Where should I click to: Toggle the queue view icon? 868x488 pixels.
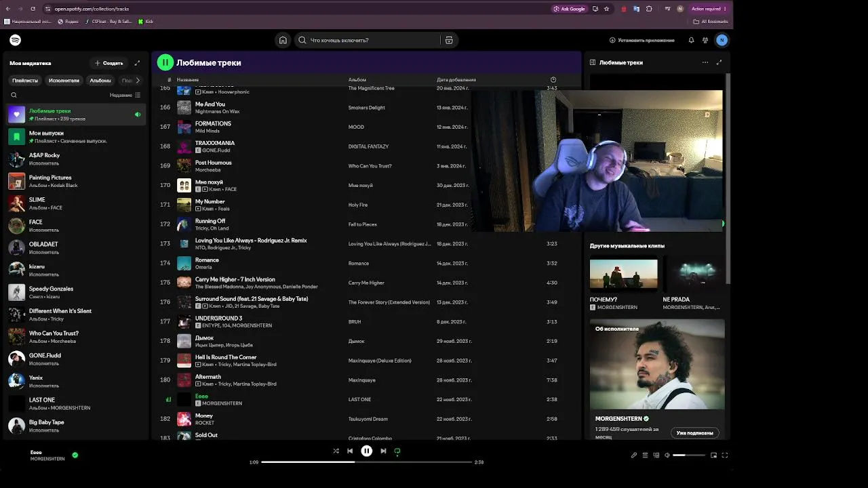click(x=645, y=455)
